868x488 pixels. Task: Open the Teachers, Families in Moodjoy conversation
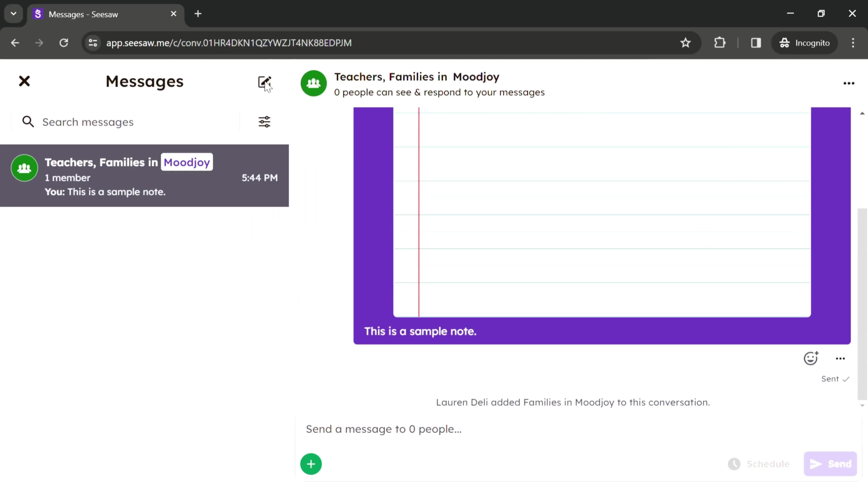144,176
